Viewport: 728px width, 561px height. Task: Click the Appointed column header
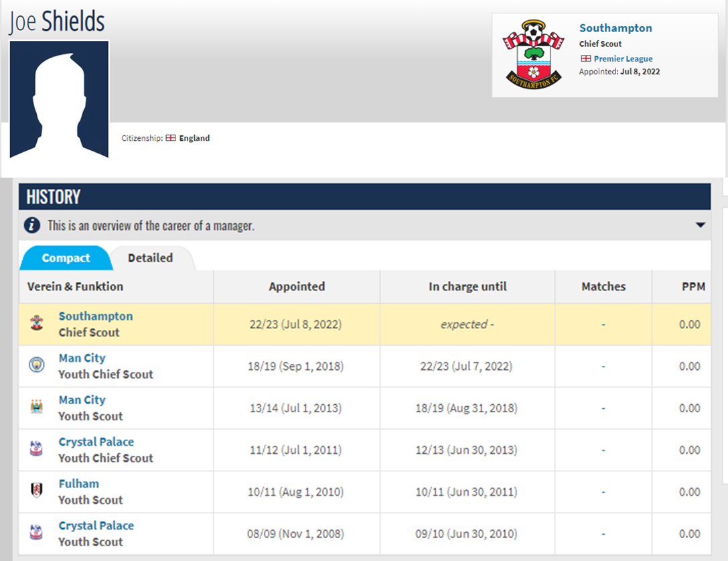coord(297,286)
